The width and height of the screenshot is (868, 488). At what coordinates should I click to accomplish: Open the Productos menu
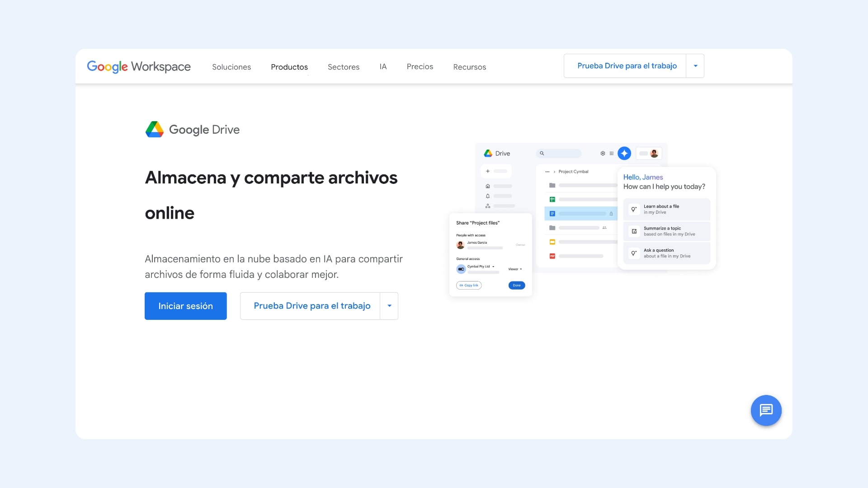[289, 66]
